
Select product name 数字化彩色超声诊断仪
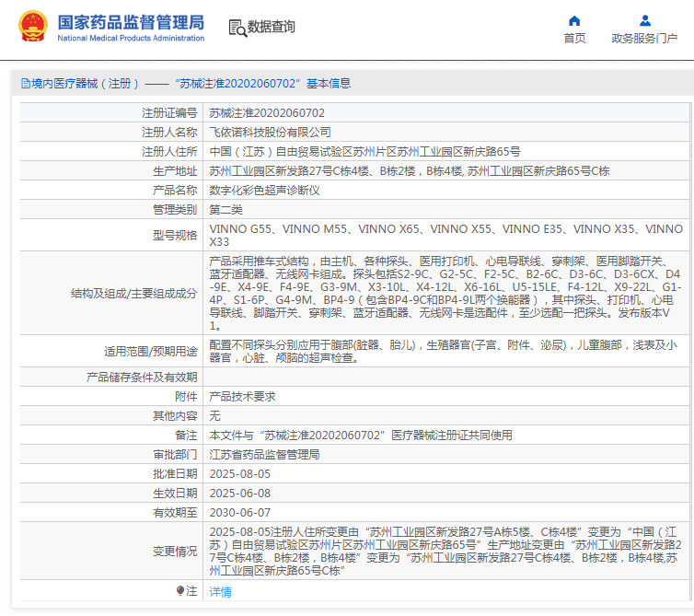(x=264, y=190)
